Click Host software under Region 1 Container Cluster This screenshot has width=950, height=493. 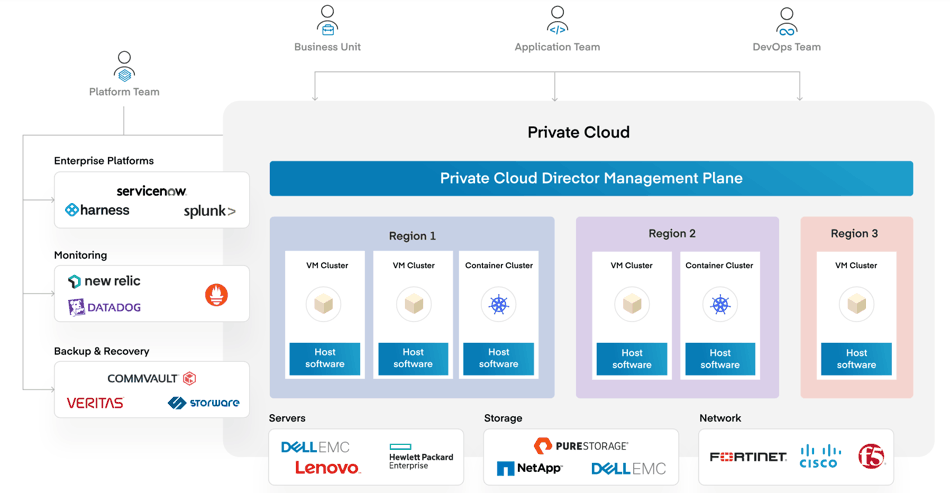point(499,359)
